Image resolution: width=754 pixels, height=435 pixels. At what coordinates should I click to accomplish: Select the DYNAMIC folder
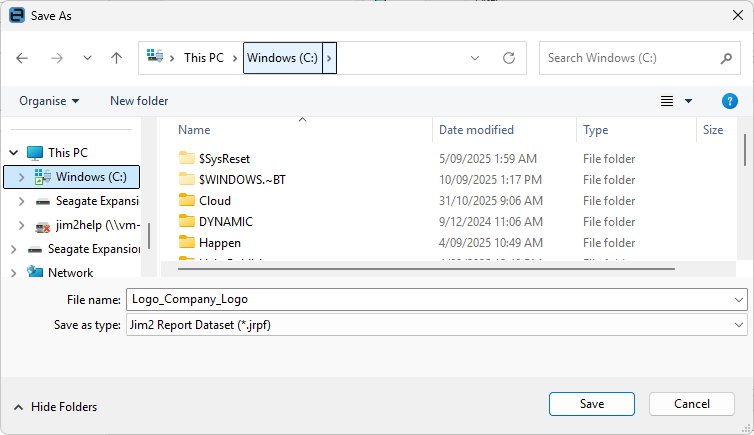coord(215,222)
